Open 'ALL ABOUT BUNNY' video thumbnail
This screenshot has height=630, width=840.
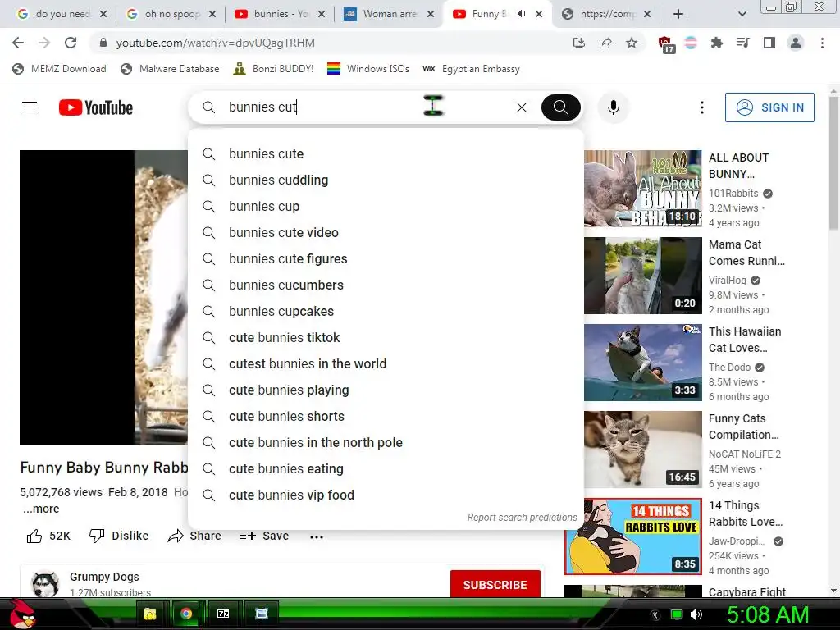pos(643,189)
